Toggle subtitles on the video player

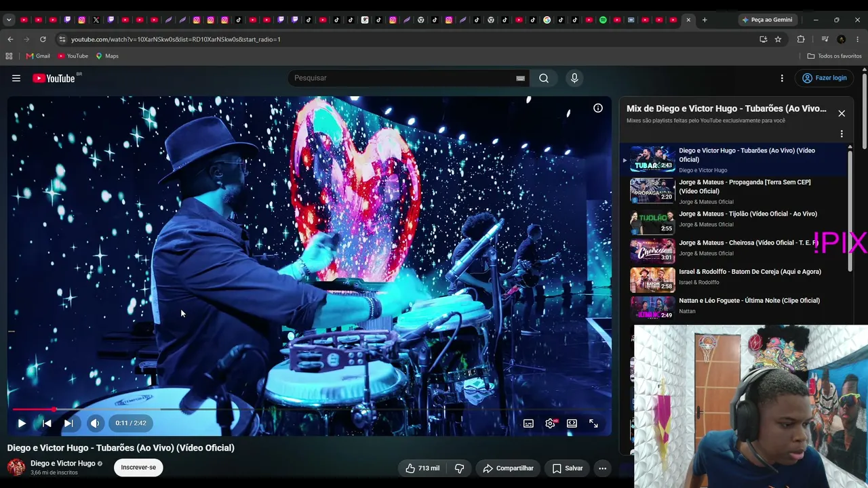pos(528,423)
